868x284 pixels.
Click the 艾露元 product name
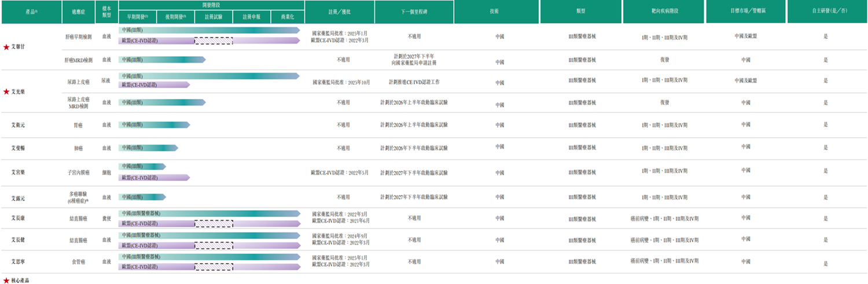19,197
